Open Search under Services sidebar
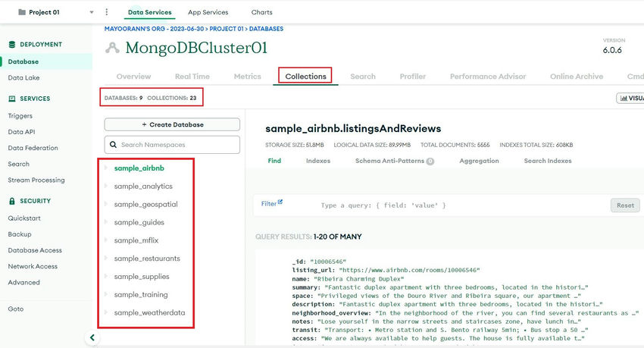644x348 pixels. [x=18, y=164]
